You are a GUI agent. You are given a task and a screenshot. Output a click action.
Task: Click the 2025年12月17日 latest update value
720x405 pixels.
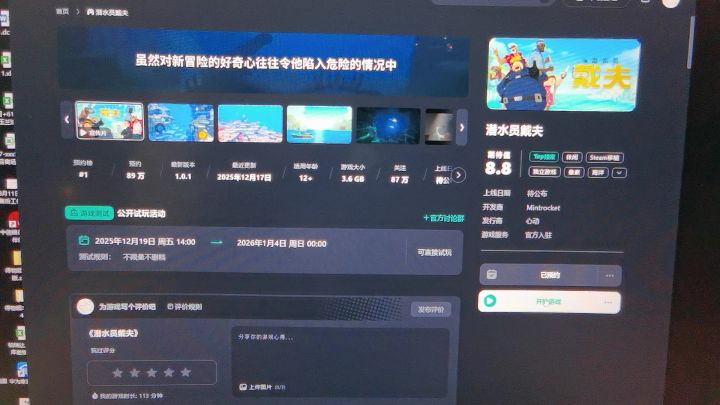click(x=244, y=177)
